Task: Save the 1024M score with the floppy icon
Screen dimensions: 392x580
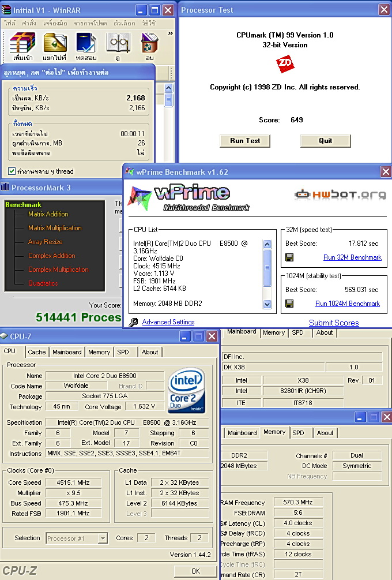Action: click(289, 304)
